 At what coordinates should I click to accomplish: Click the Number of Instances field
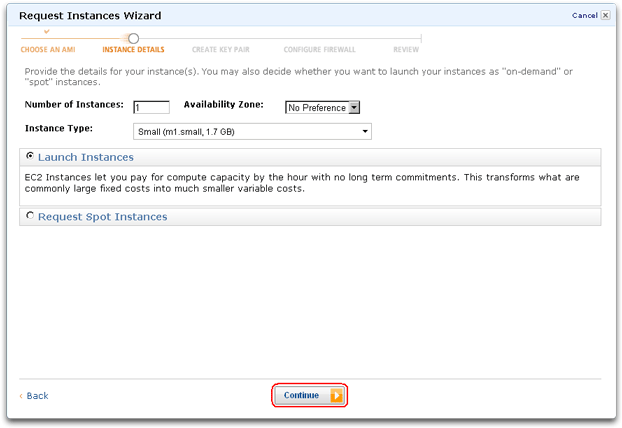click(152, 107)
